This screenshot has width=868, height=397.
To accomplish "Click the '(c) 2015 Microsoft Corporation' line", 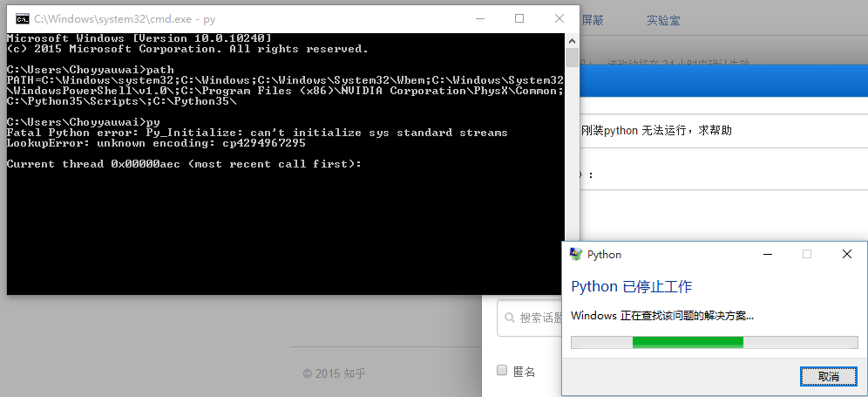I will click(x=187, y=49).
